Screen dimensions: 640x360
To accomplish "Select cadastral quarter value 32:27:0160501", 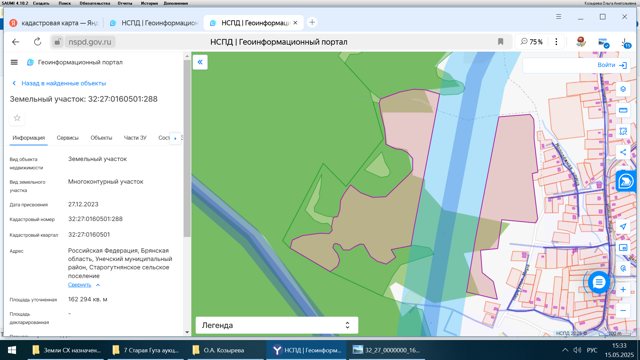I will pyautogui.click(x=89, y=235).
